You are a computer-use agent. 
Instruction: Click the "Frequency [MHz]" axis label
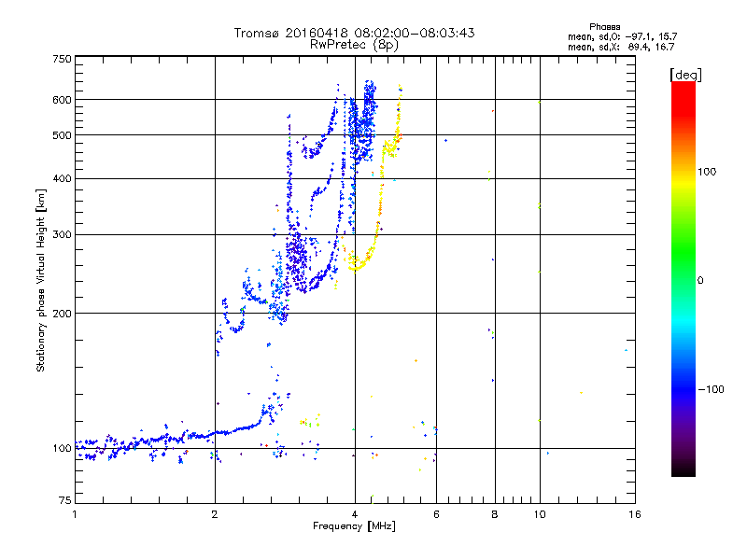pyautogui.click(x=354, y=526)
